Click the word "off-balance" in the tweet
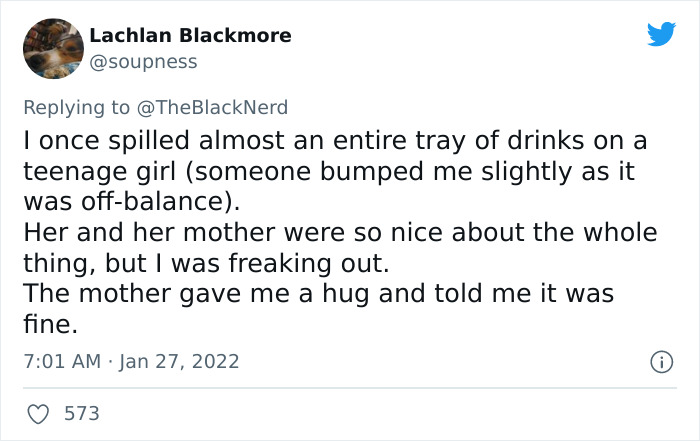The height and width of the screenshot is (441, 700). click(146, 202)
